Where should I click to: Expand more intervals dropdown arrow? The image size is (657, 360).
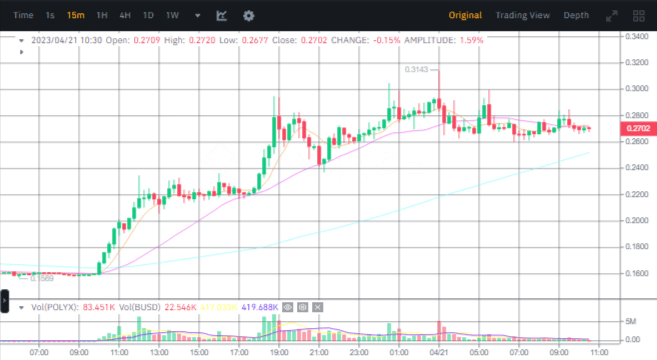[x=197, y=16]
